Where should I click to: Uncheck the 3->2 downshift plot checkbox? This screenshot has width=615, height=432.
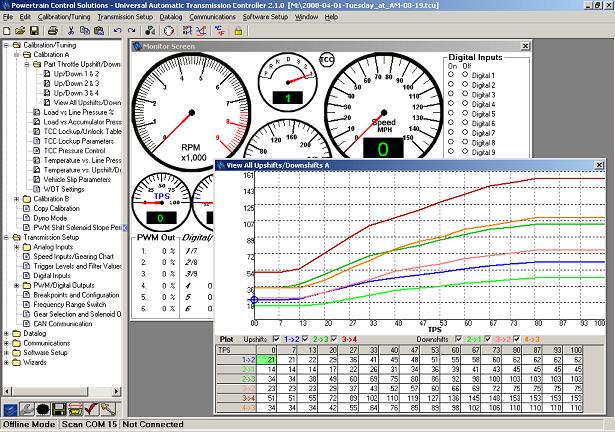point(488,339)
